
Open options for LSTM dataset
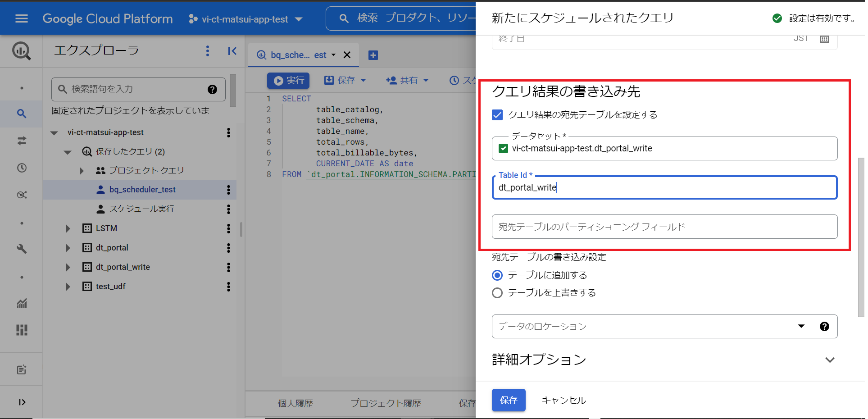coord(228,228)
